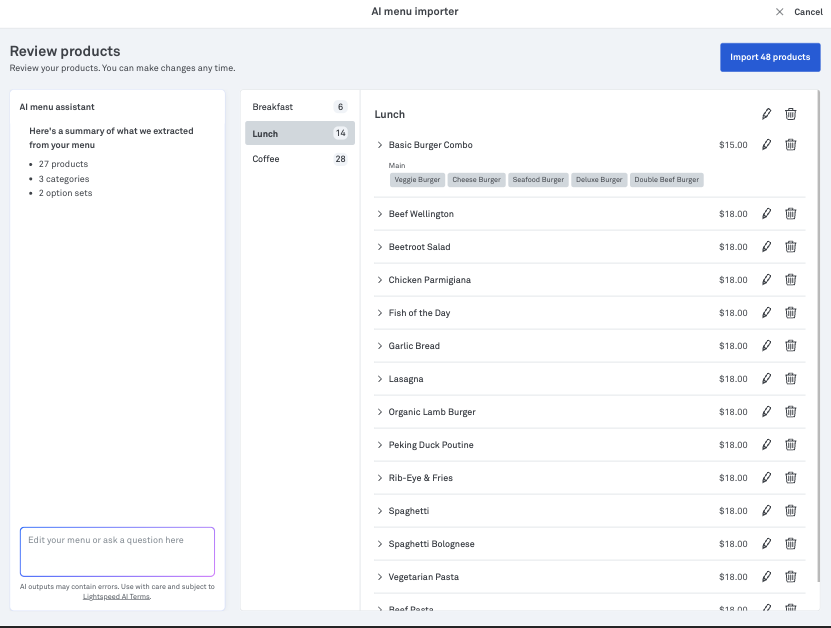Edit the Lunch category name

(766, 114)
